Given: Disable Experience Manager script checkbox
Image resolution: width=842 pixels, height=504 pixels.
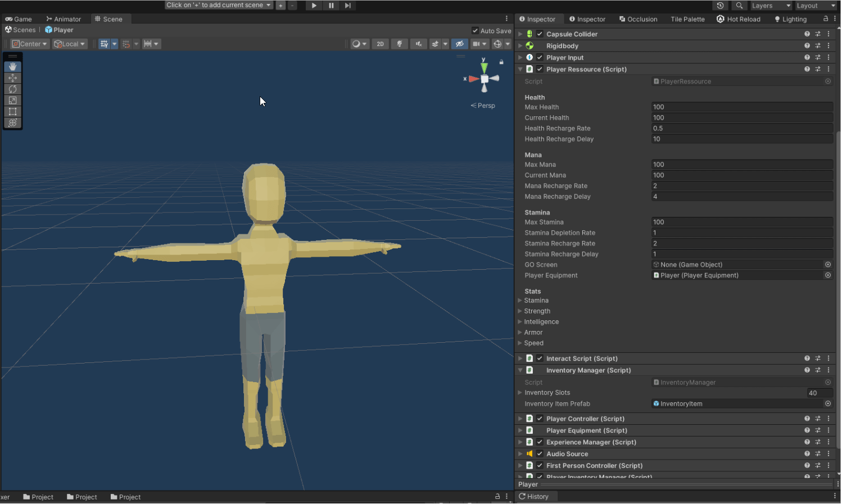Looking at the screenshot, I should click(540, 442).
